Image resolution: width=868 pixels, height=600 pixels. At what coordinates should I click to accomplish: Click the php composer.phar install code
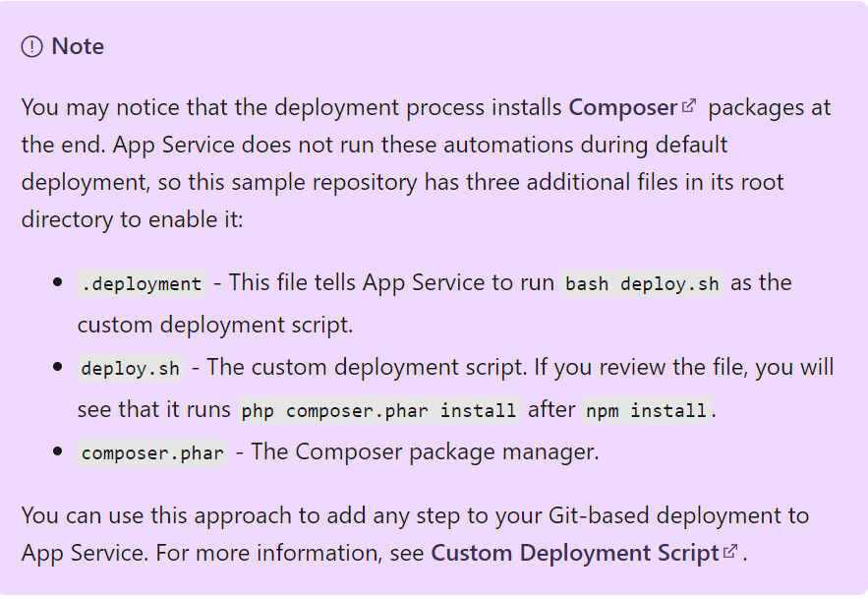[x=379, y=410]
